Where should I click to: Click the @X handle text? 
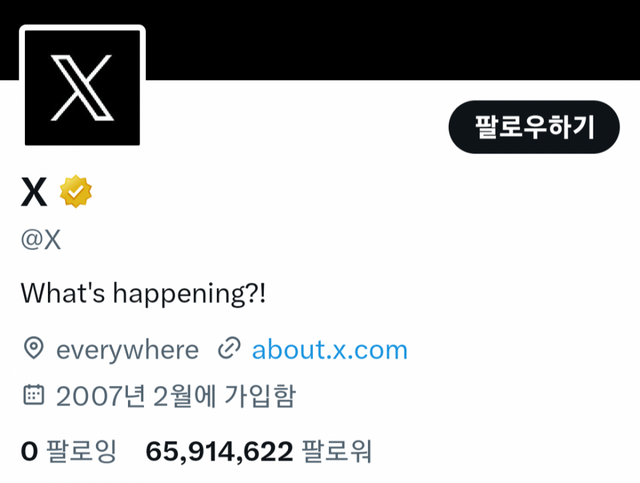click(x=41, y=240)
